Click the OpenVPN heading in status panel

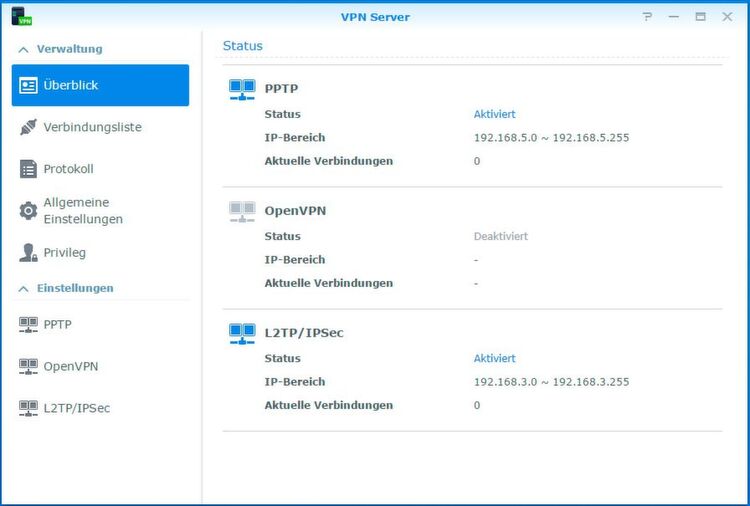click(x=295, y=210)
